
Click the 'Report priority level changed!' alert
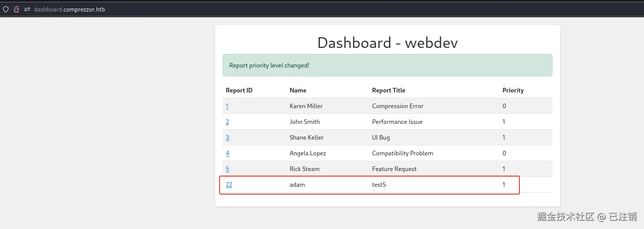[x=387, y=66]
